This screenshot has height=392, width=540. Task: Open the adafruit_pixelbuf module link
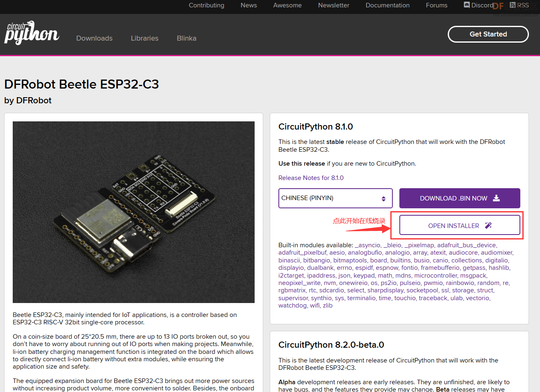(302, 253)
